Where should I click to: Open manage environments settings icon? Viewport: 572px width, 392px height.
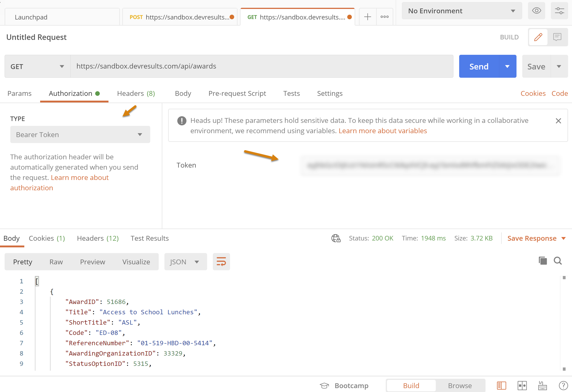(559, 11)
